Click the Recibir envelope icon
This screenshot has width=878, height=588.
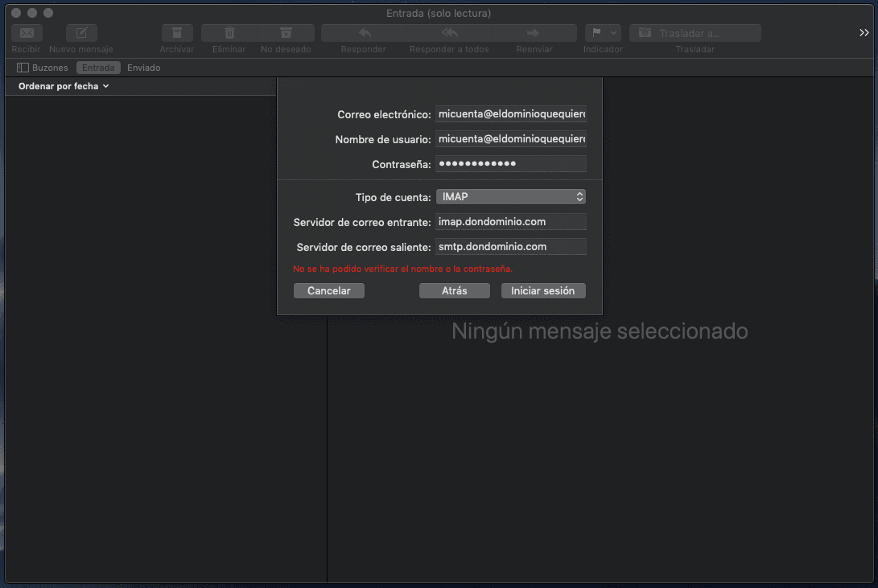[27, 33]
